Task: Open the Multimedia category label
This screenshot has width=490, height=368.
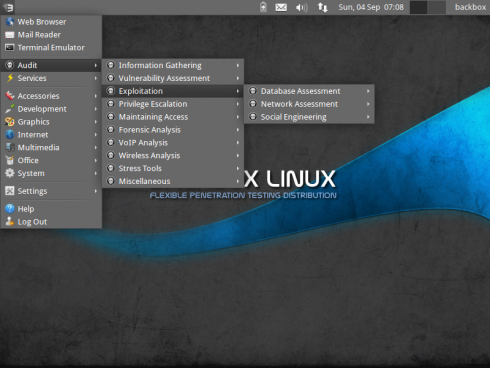Action: pos(38,147)
